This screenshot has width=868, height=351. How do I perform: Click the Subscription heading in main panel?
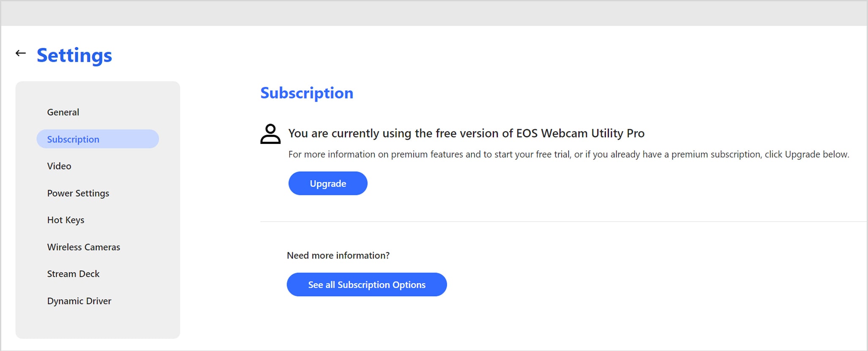point(307,93)
